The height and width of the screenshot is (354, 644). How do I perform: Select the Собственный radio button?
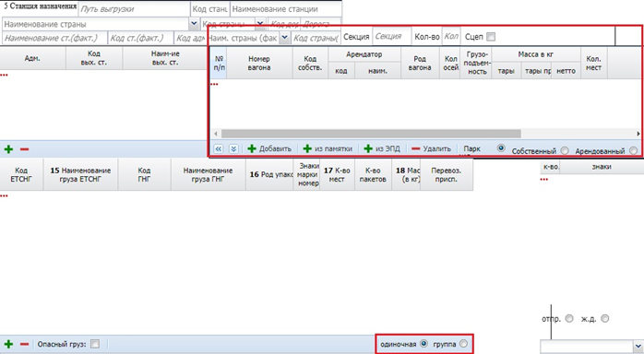tap(565, 151)
